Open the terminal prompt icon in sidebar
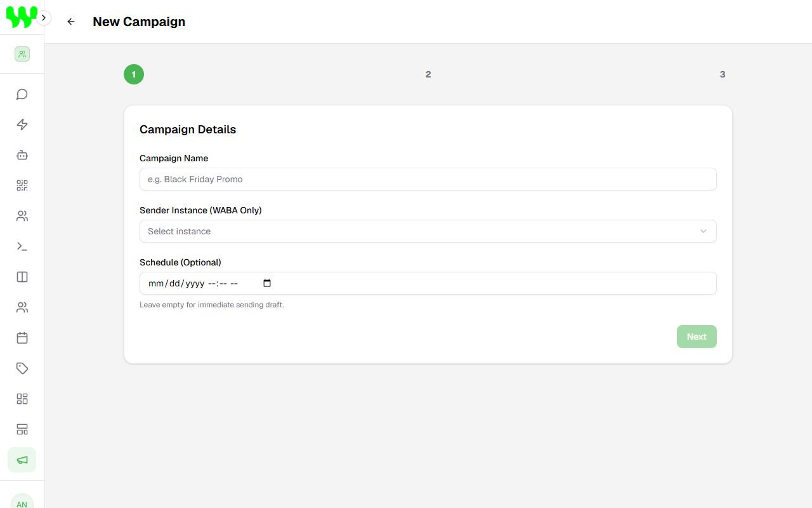 pyautogui.click(x=22, y=246)
